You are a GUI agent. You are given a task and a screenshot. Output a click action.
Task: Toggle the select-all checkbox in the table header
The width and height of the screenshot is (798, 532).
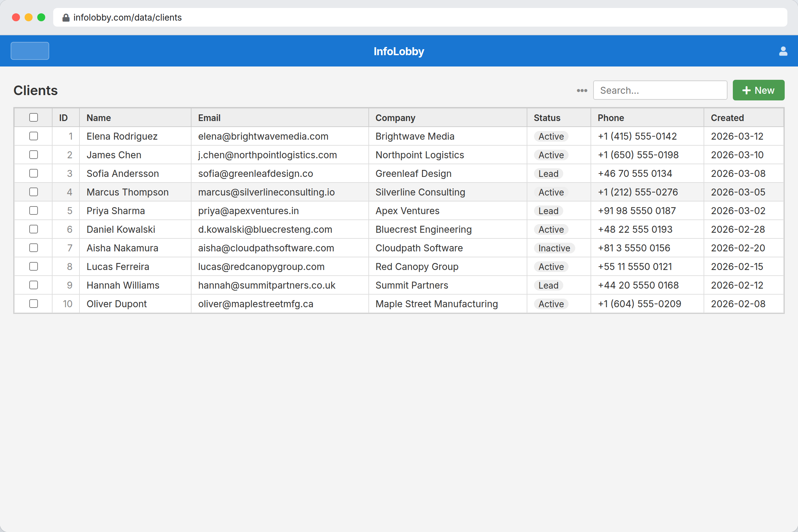(33, 117)
